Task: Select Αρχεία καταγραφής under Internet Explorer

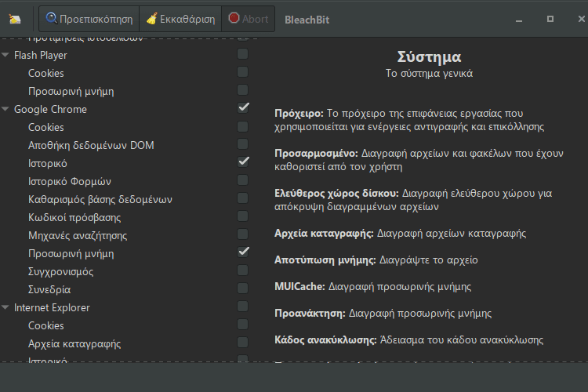Action: [74, 343]
